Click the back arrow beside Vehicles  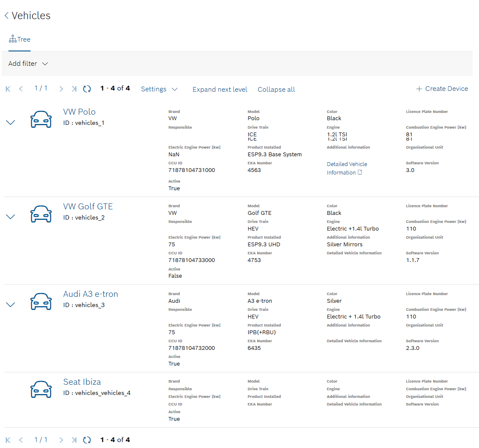click(x=6, y=16)
